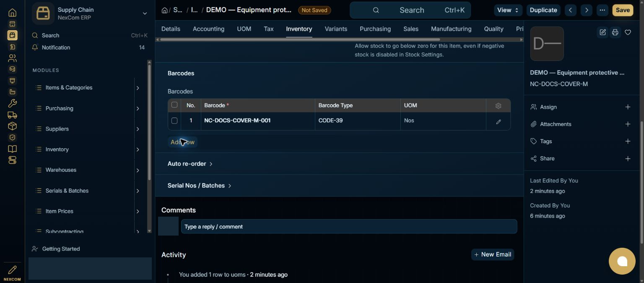Add an attachment with the Attachments plus
The width and height of the screenshot is (644, 283).
tap(628, 124)
